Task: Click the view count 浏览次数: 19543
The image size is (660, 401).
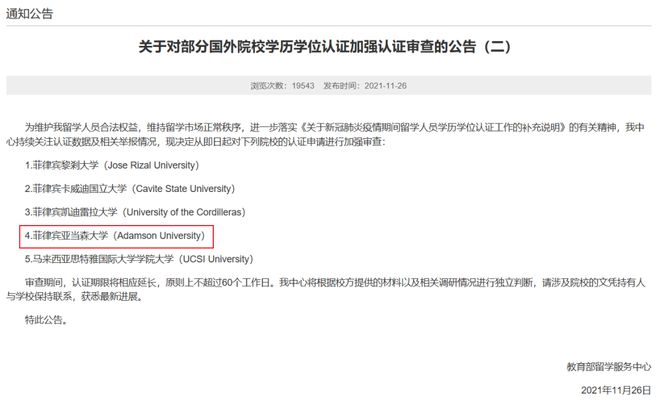Action: 282,86
